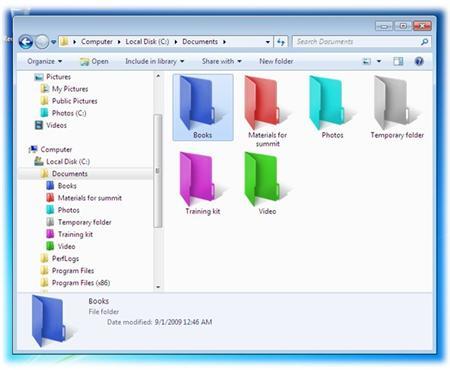The image size is (450, 370).
Task: Open the view options dropdown arrow
Action: pos(379,61)
